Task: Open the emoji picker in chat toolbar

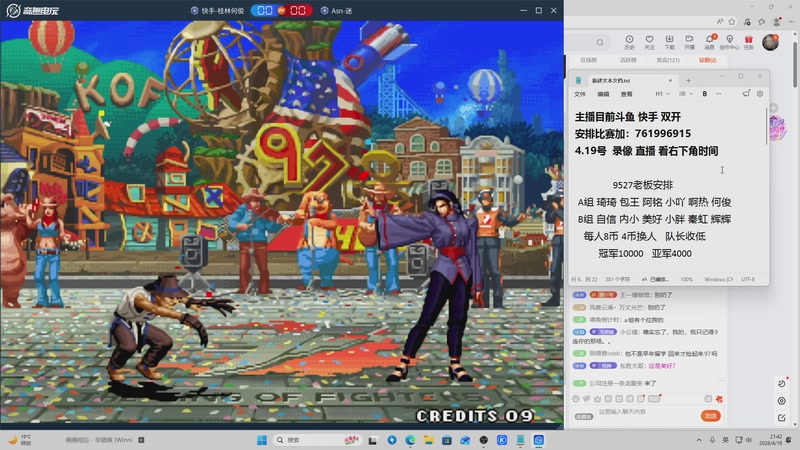Action: click(576, 399)
